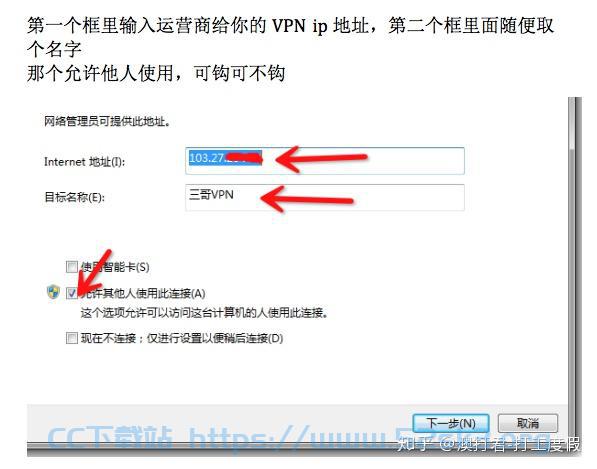
Task: Click the Internet 地址(I) label
Action: pos(85,162)
